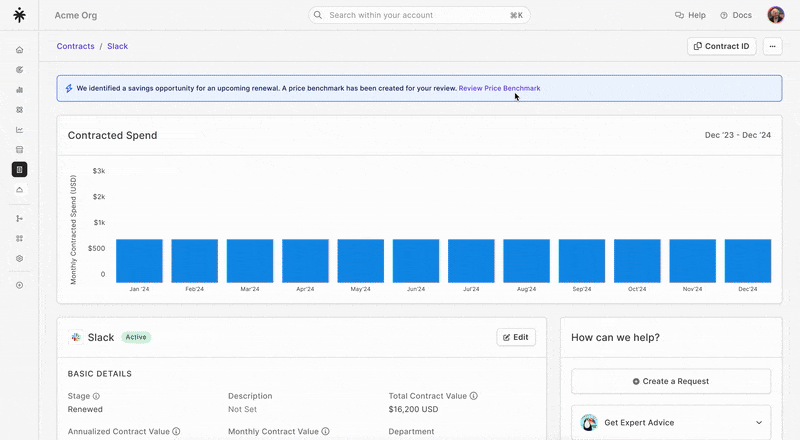Viewport: 800px width, 440px height.
Task: Open the Docs link
Action: pos(736,15)
